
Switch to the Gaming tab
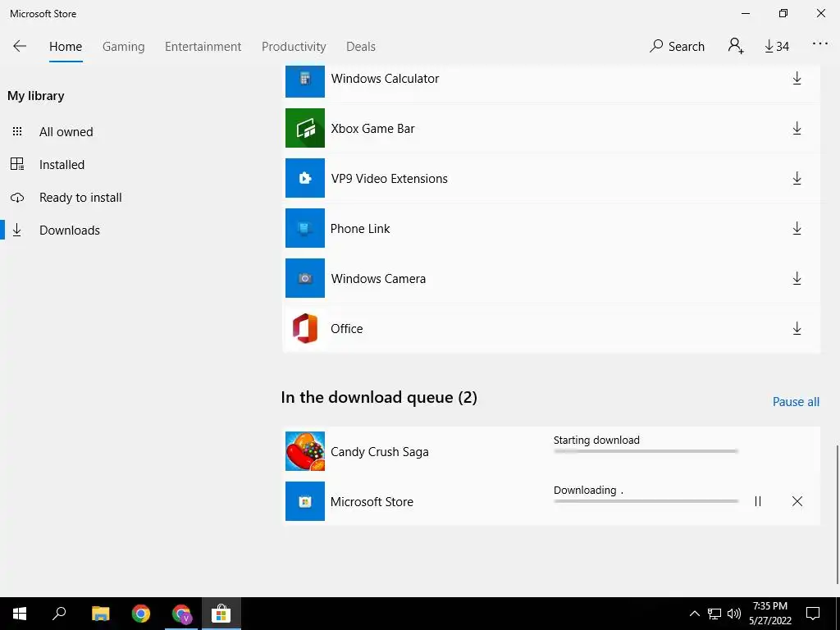(x=124, y=47)
